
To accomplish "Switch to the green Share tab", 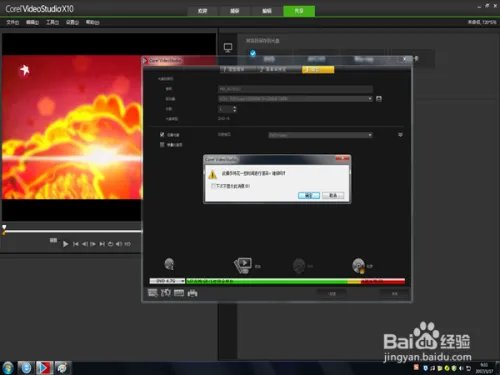I will tap(299, 11).
